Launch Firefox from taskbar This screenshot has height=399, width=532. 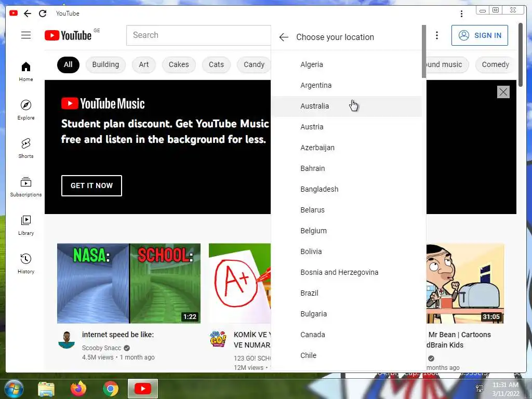click(x=78, y=389)
